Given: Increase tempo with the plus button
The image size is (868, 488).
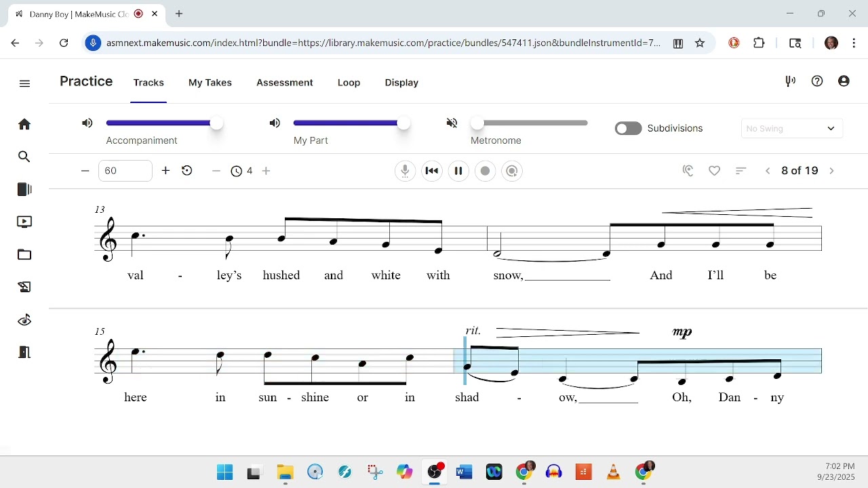Looking at the screenshot, I should tap(165, 171).
